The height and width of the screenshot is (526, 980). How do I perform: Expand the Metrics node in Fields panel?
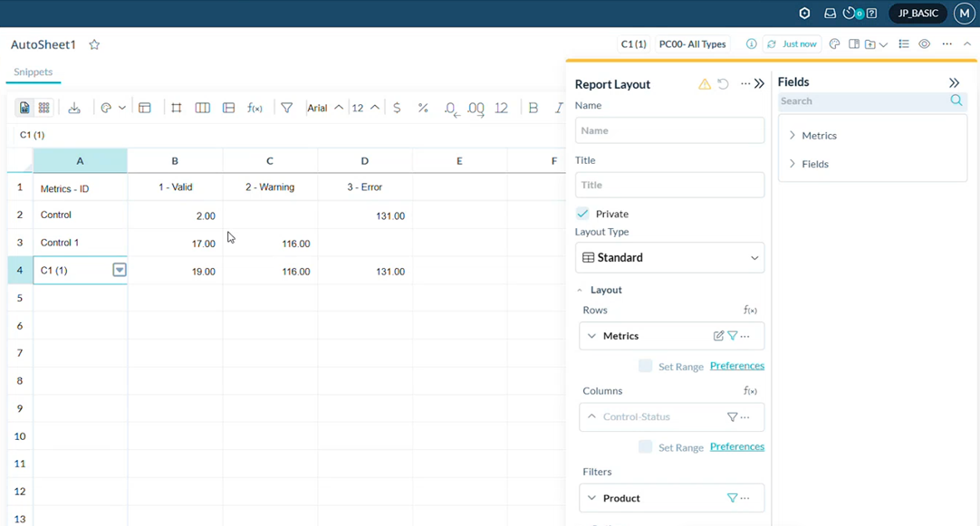[793, 136]
